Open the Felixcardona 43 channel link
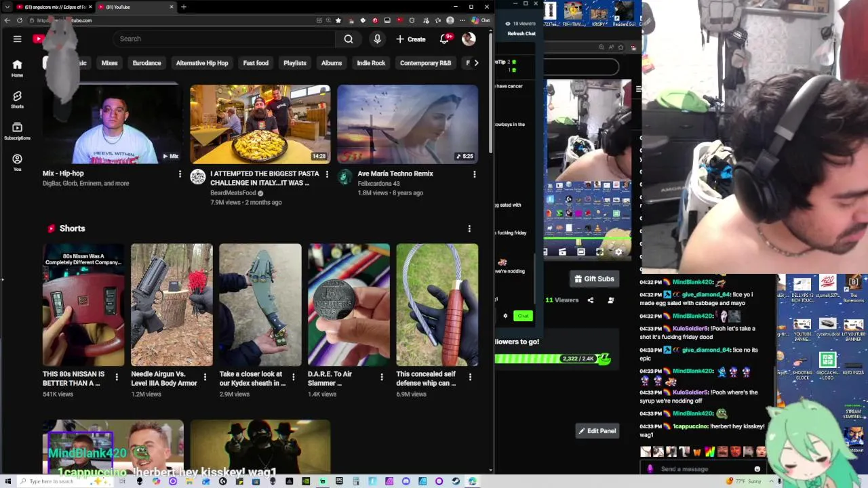The height and width of the screenshot is (488, 868). click(378, 184)
